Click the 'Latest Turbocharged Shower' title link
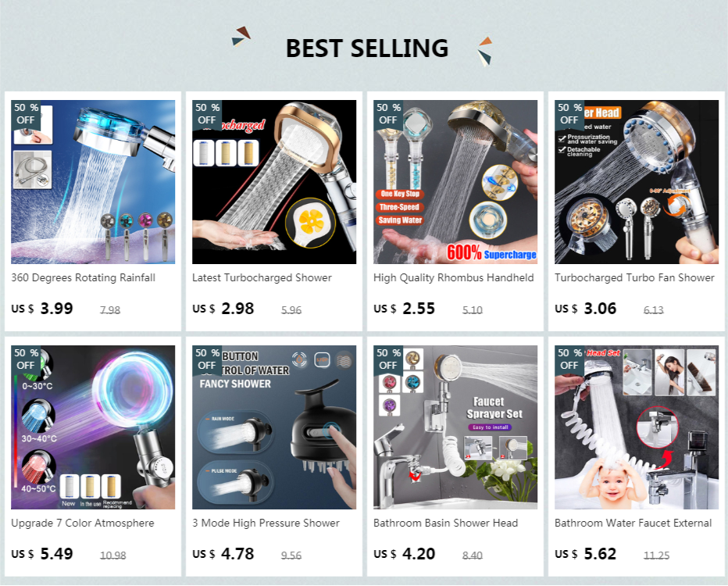 tap(262, 277)
